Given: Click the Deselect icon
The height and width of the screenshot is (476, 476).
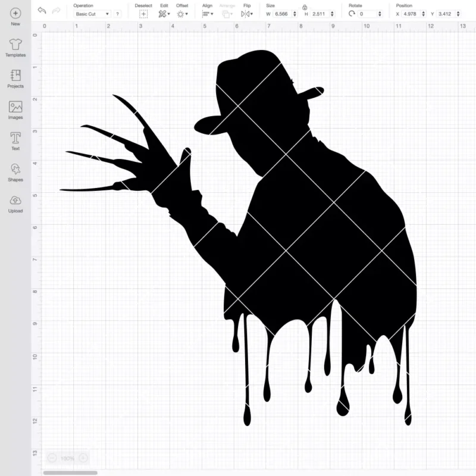Looking at the screenshot, I should [143, 14].
